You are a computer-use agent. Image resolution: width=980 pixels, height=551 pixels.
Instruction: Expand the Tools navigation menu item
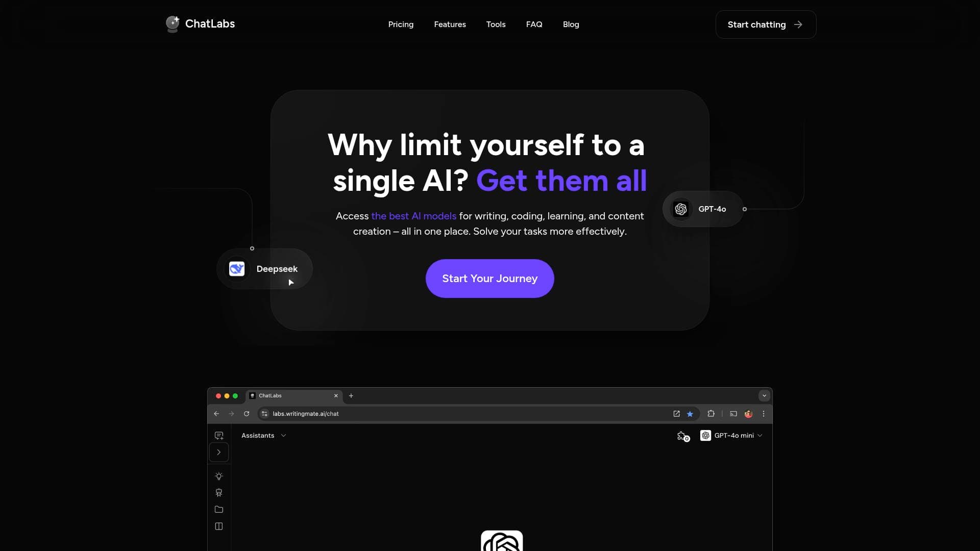point(496,24)
